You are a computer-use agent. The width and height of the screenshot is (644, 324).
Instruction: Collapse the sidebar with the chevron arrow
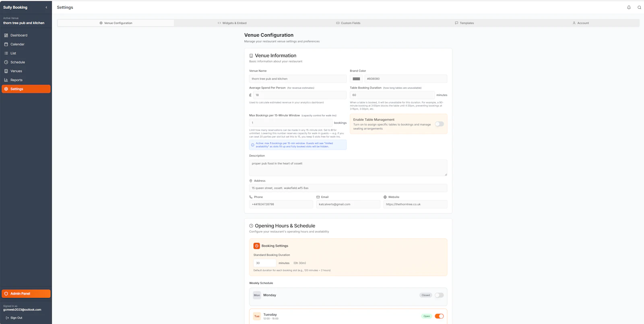[46, 7]
